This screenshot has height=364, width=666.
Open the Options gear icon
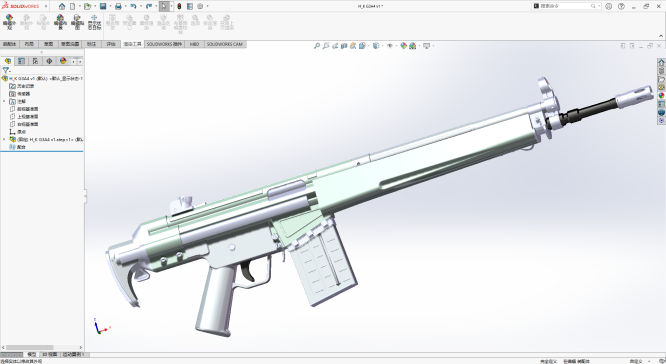[200, 6]
